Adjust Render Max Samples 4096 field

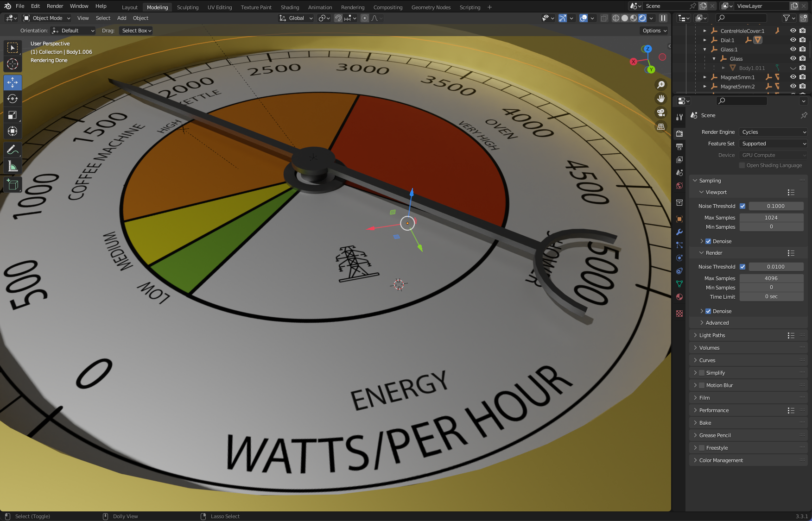pyautogui.click(x=771, y=278)
